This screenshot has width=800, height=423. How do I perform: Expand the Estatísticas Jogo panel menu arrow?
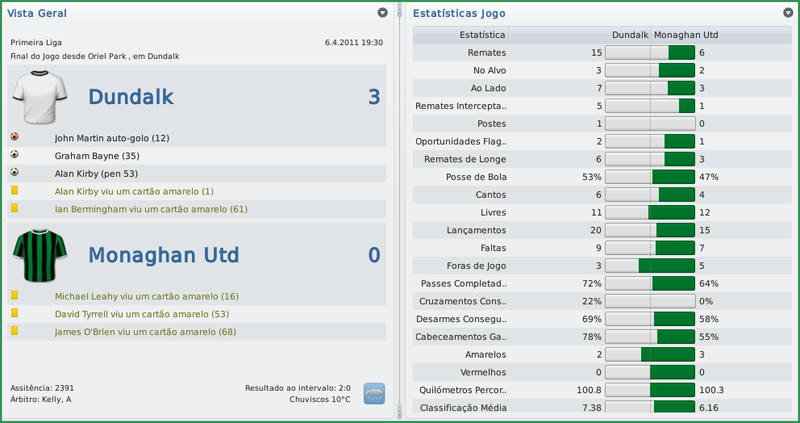tap(788, 13)
